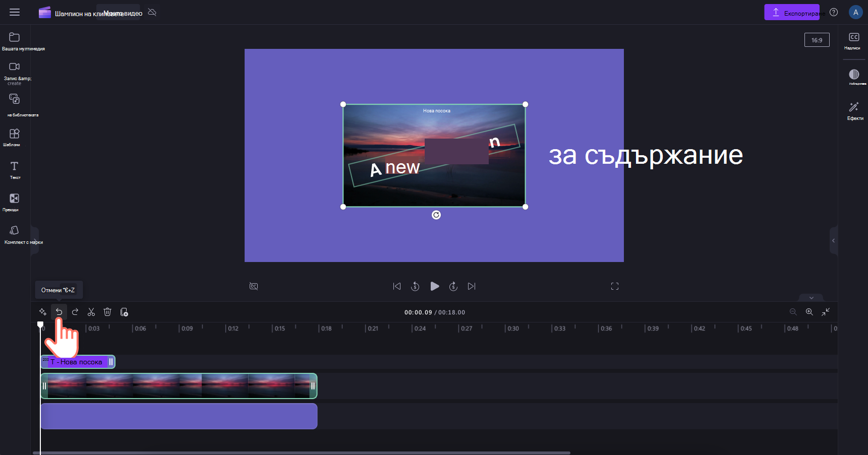Split clip with the scissors tool
868x455 pixels.
(91, 312)
